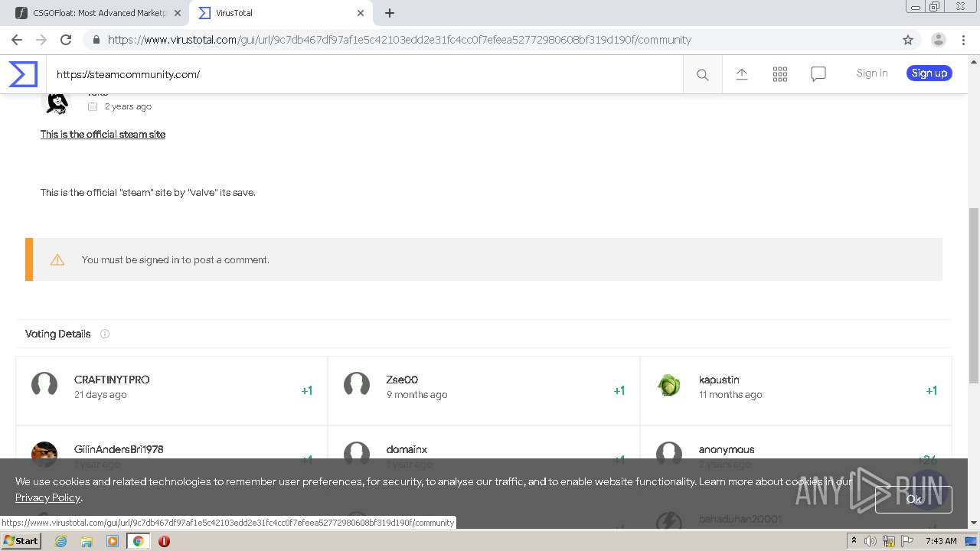
Task: Click username CRAFTINYTPRO
Action: [x=112, y=380]
